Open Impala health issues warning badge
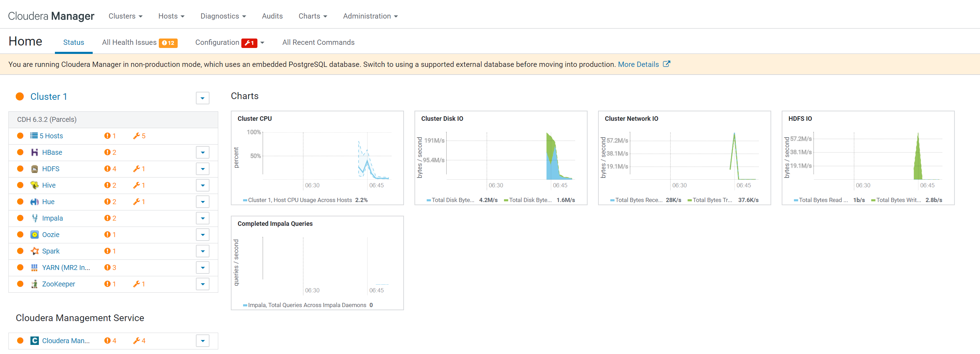The height and width of the screenshot is (354, 980). point(110,218)
